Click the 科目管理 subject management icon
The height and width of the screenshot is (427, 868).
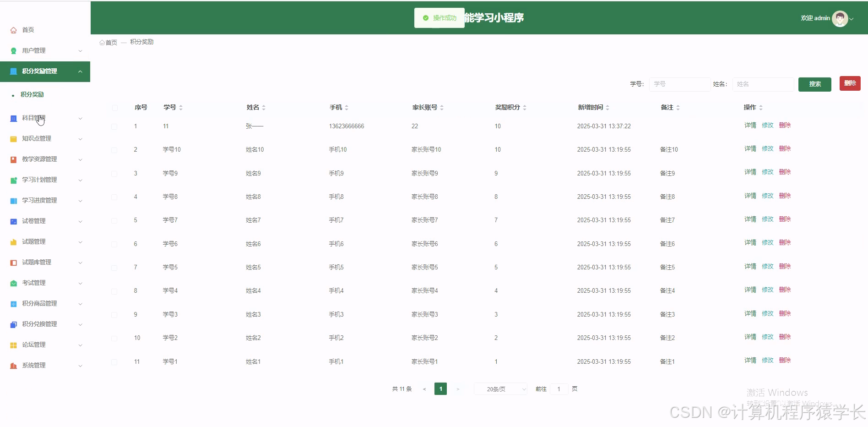click(x=13, y=118)
